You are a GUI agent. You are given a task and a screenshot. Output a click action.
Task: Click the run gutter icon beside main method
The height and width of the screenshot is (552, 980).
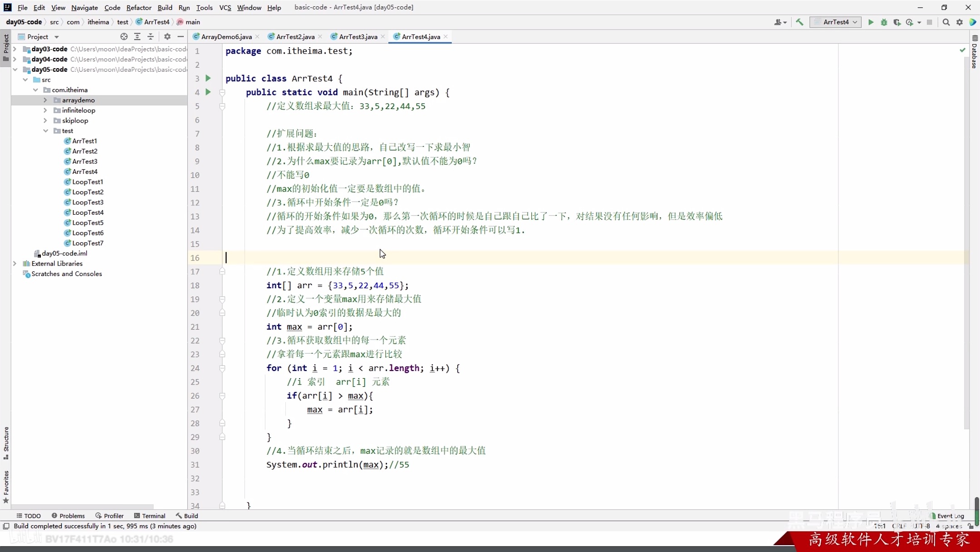click(x=208, y=92)
